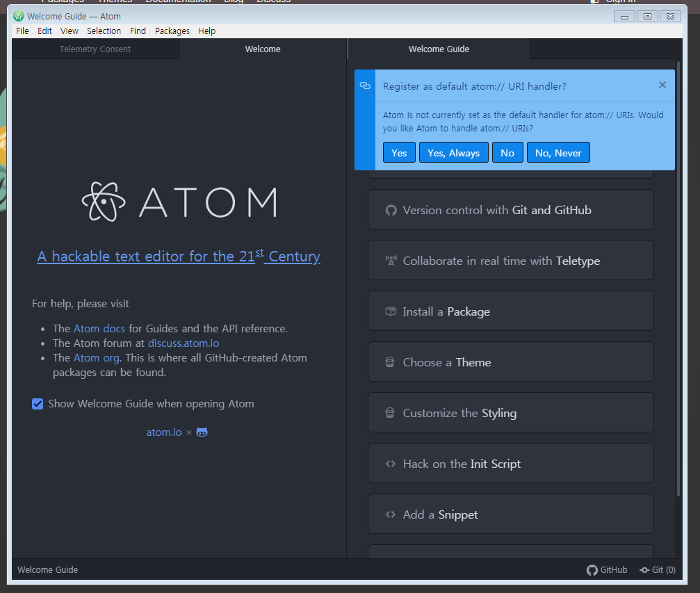Uncheck Show Welcome Guide when opening Atom
Screen dimensions: 700x593
pos(38,404)
